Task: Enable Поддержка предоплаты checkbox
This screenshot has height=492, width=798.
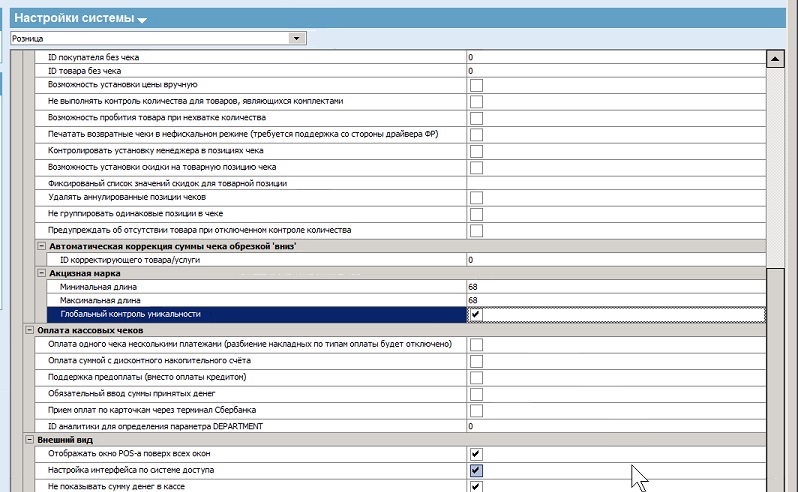Action: [x=476, y=378]
